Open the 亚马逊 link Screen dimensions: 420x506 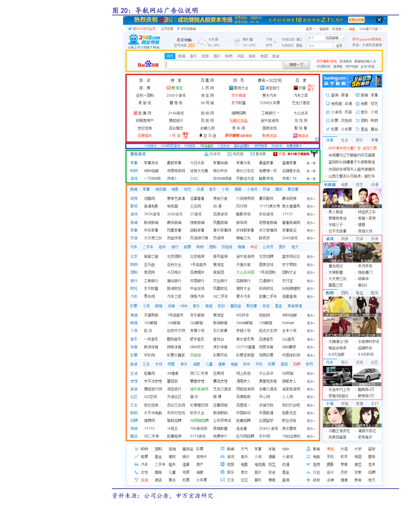coord(208,135)
